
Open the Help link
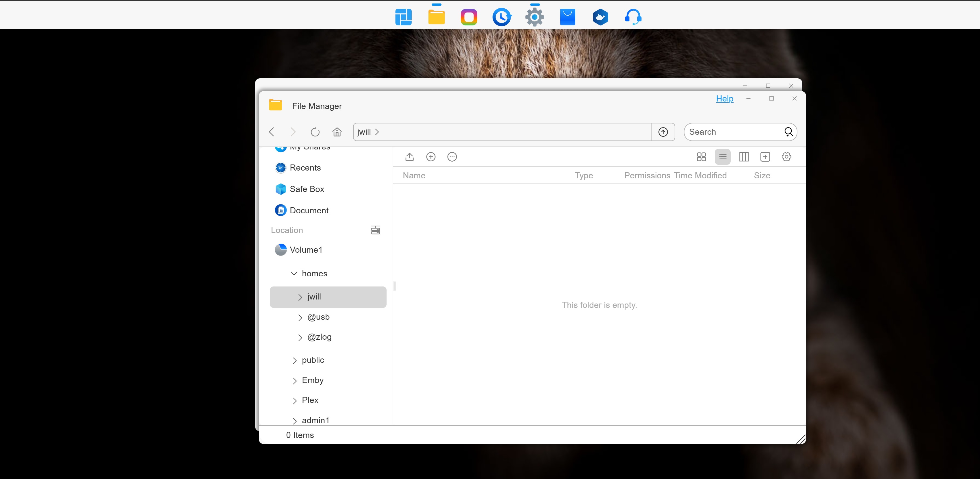coord(724,99)
